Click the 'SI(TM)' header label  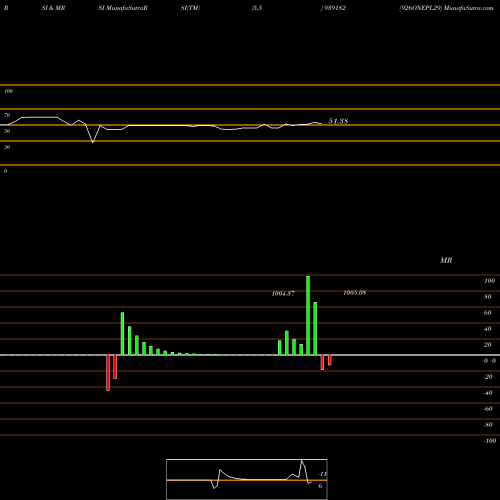pyautogui.click(x=190, y=8)
